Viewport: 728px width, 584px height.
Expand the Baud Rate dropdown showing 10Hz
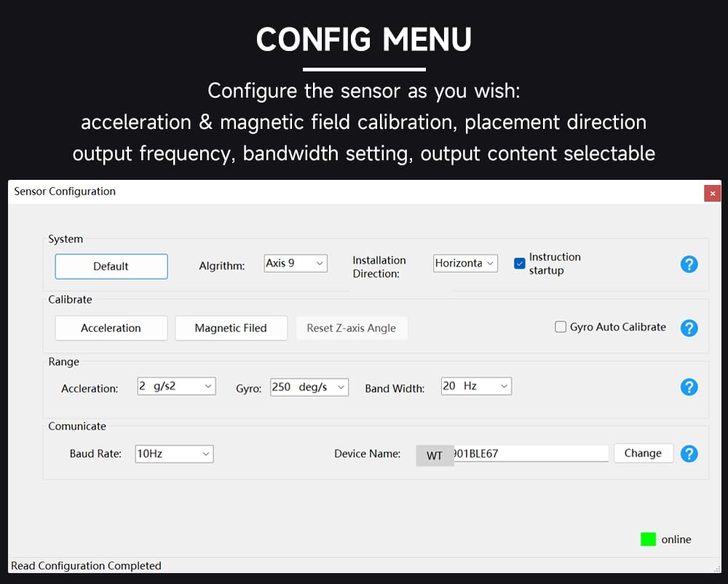click(174, 454)
